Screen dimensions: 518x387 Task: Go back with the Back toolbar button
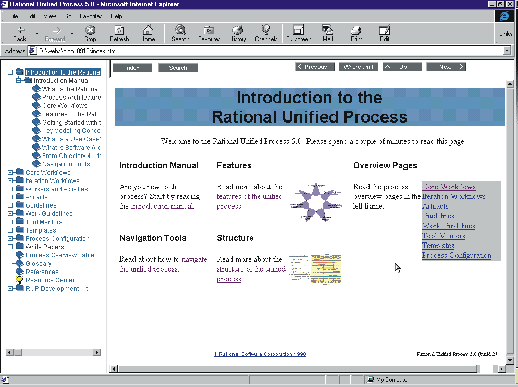(21, 33)
